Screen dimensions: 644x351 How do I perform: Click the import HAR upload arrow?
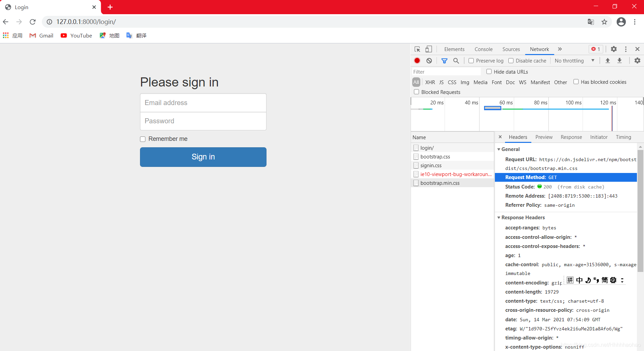click(x=608, y=61)
